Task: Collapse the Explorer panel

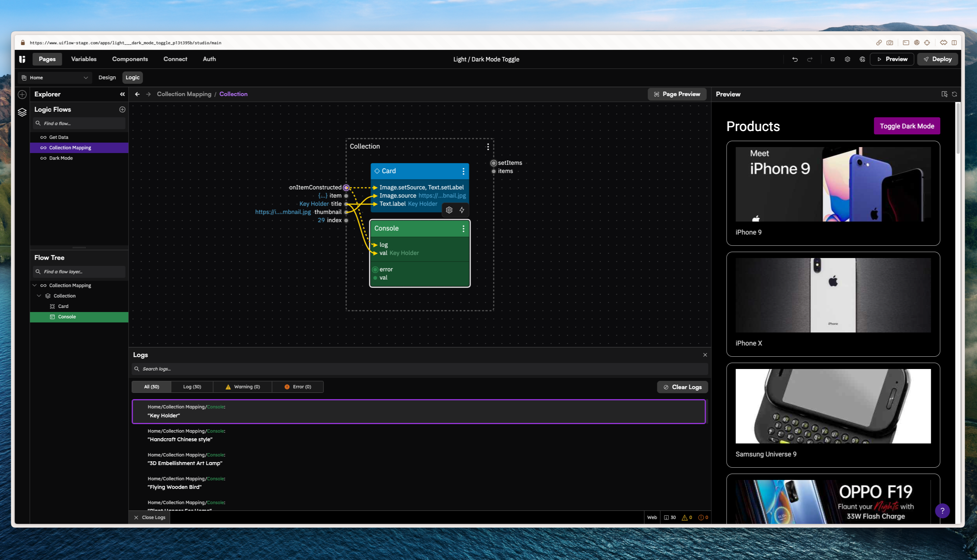Action: tap(122, 94)
